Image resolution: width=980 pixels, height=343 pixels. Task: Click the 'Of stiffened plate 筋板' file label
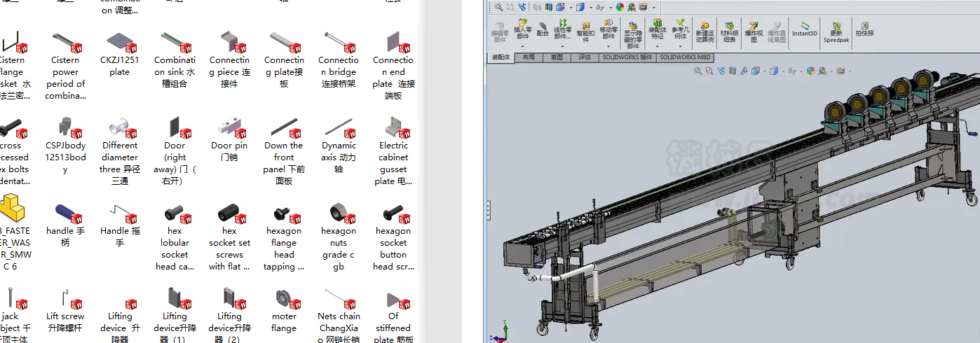click(393, 328)
